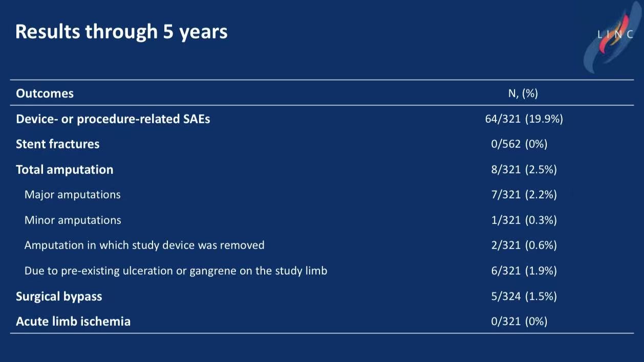This screenshot has height=362, width=644.
Task: Select the pre-existing ulceration or gangrene row
Action: tap(176, 271)
